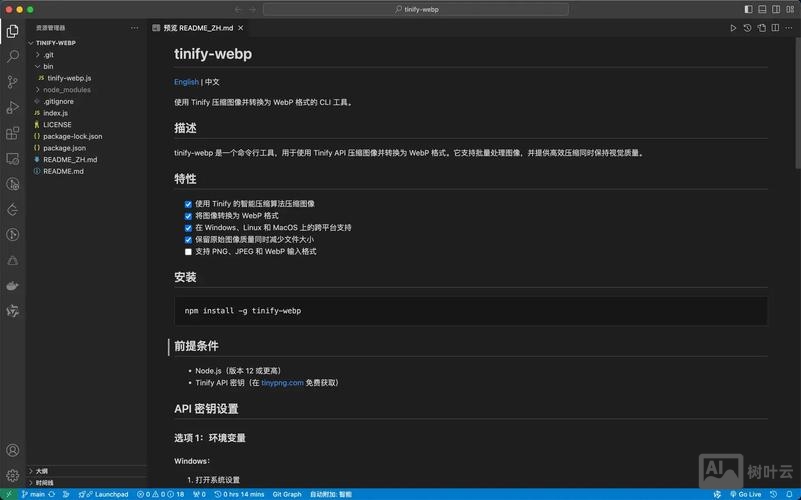Click the main branch in status bar

[34, 494]
